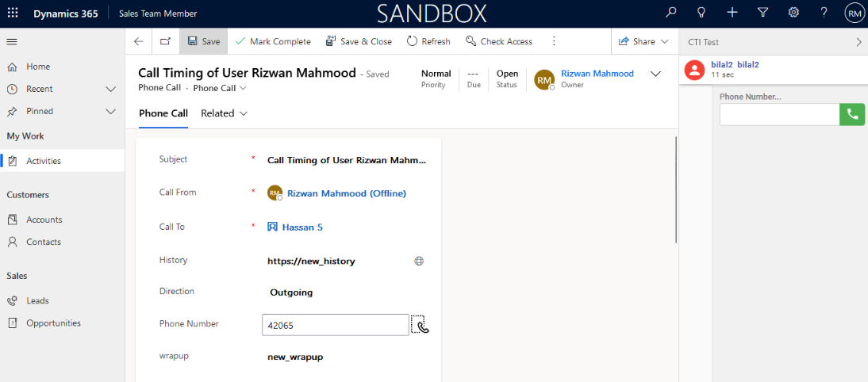868x382 pixels.
Task: Open the Dynamics 365 app launcher waffle
Action: (x=13, y=13)
